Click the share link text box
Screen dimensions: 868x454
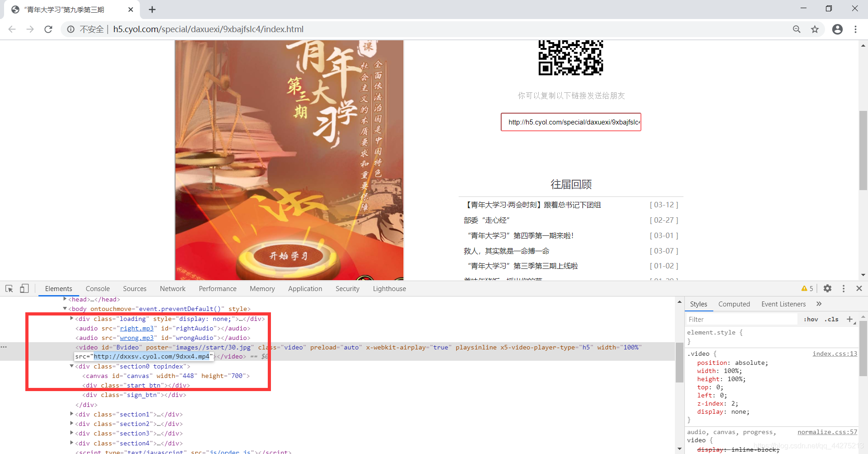tap(571, 122)
